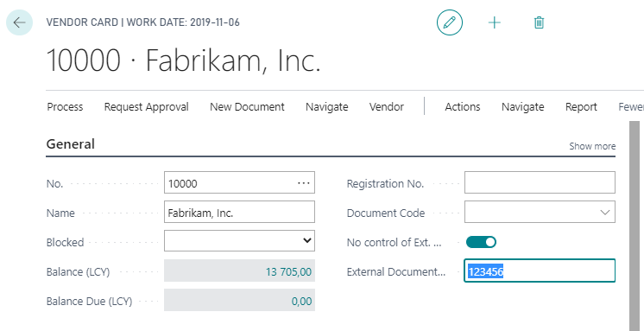This screenshot has height=331, width=644.
Task: Expand the Document Code dropdown
Action: pos(604,213)
